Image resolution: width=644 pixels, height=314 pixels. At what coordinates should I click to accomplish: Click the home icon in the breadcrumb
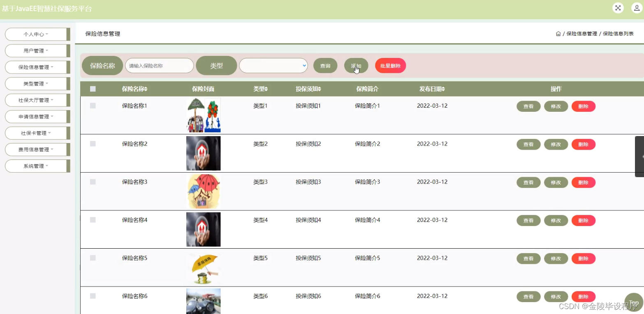point(558,33)
